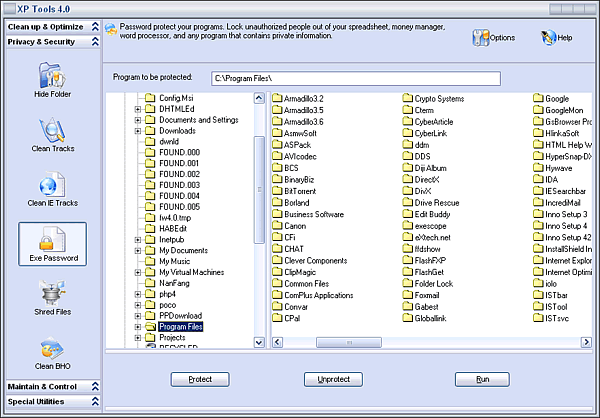Image resolution: width=600 pixels, height=418 pixels.
Task: Select the Canon folder
Action: click(289, 226)
